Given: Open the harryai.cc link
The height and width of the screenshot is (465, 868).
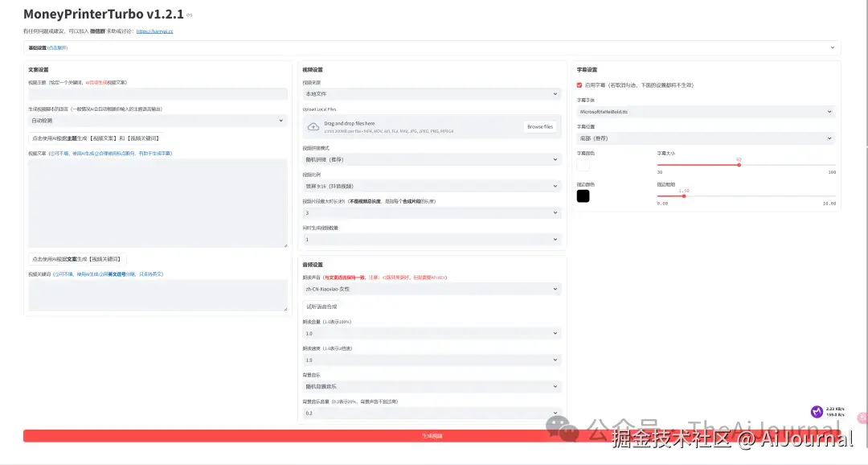Looking at the screenshot, I should coord(154,31).
